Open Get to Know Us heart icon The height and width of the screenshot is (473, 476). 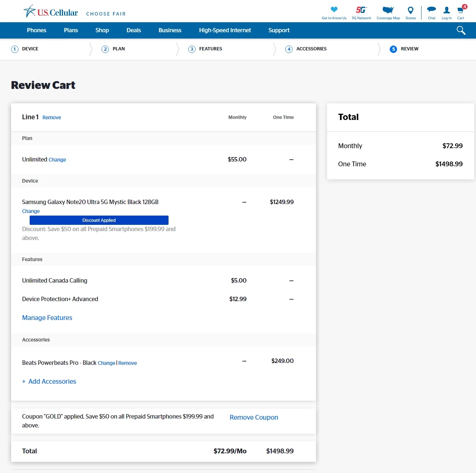point(334,10)
